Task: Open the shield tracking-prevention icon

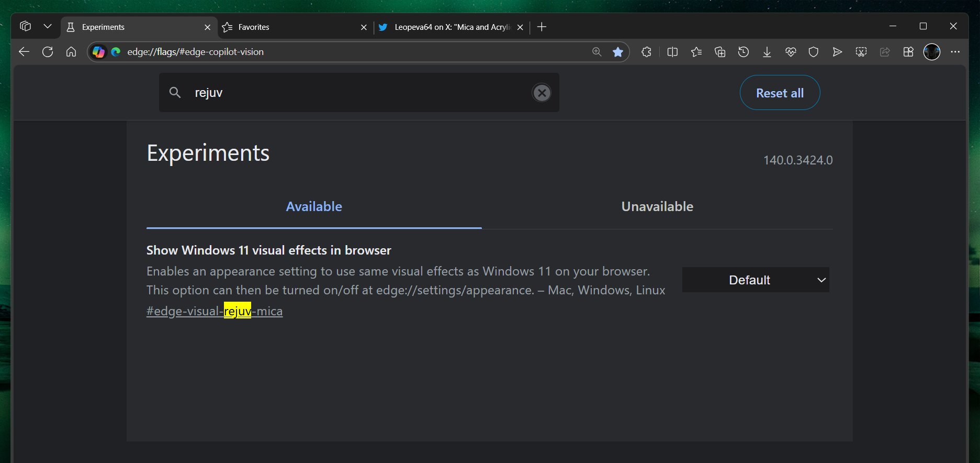Action: (813, 52)
